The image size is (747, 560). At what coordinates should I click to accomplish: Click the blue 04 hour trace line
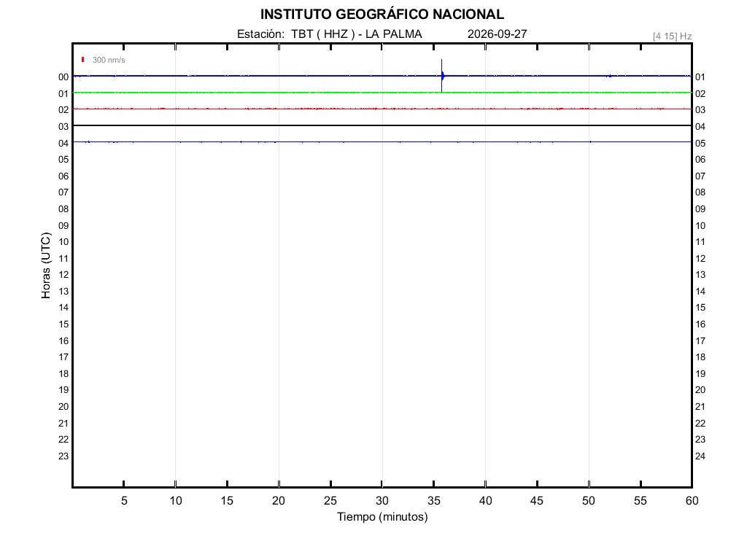coord(382,142)
